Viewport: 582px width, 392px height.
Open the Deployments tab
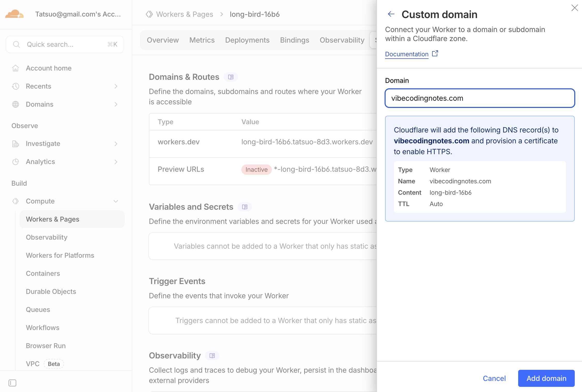point(247,40)
